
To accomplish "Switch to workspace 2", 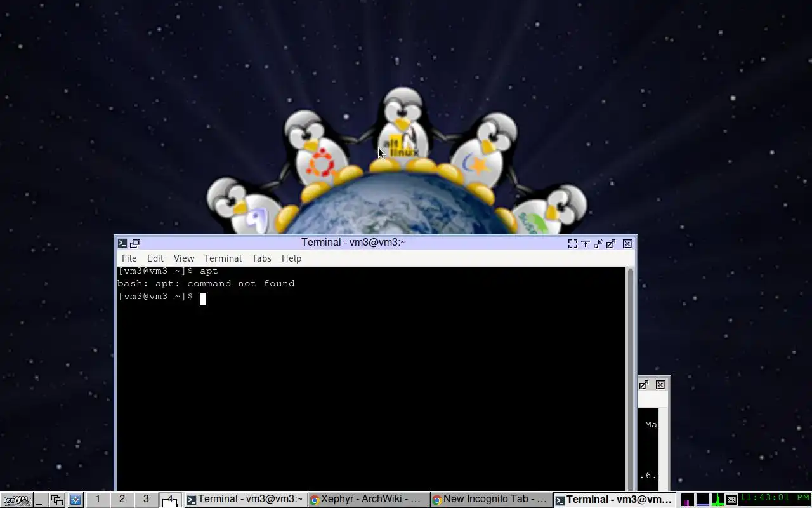I will point(122,499).
